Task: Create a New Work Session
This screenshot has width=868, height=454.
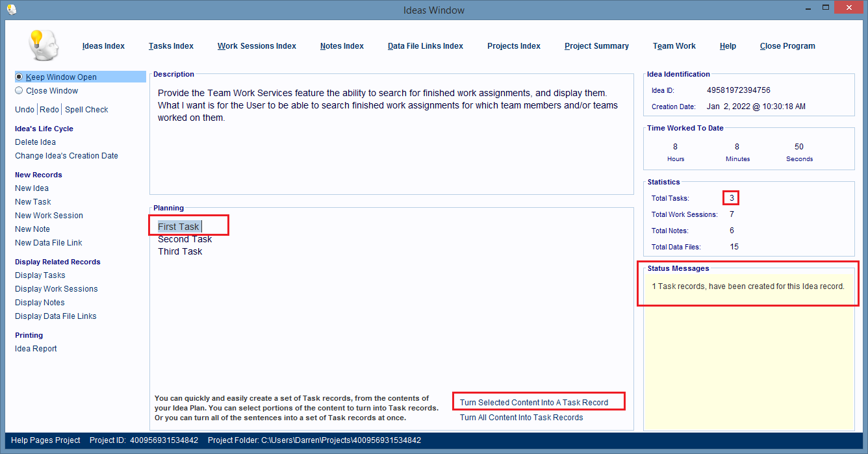Action: coord(49,216)
